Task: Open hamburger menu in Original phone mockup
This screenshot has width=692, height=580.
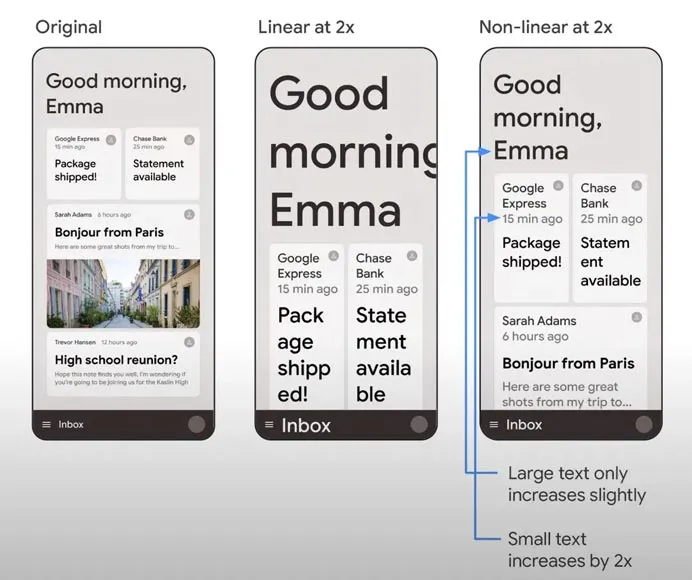Action: click(46, 425)
